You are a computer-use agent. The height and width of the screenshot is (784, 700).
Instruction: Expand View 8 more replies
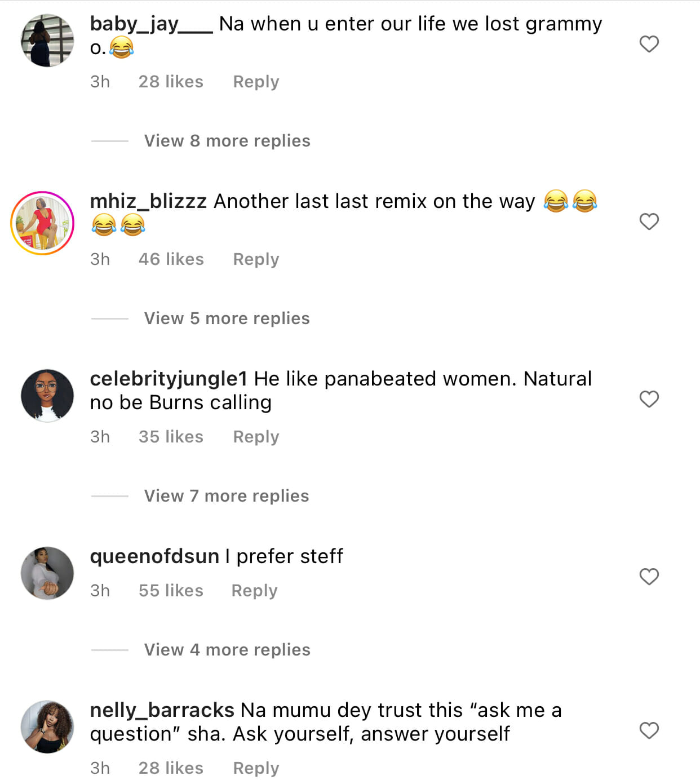point(227,141)
